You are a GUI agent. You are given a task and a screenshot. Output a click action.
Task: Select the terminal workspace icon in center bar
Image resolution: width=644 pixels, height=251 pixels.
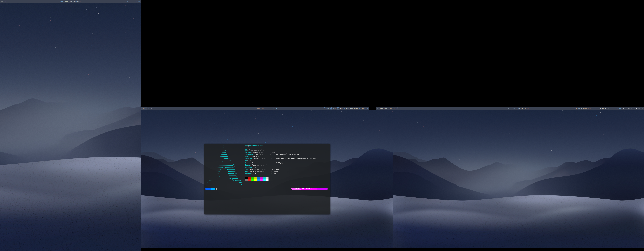coord(144,108)
